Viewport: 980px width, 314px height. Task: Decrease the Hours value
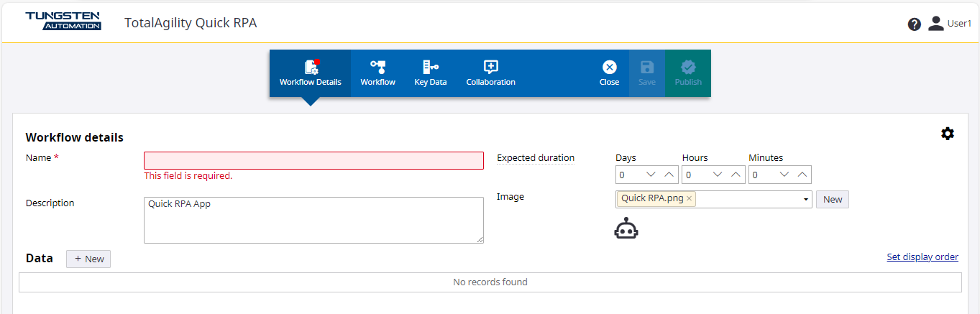pos(718,175)
